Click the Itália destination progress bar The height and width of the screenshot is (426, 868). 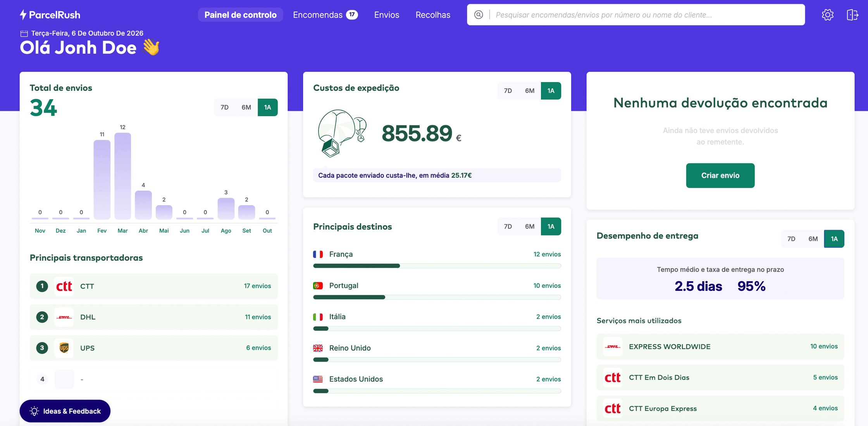(x=437, y=328)
